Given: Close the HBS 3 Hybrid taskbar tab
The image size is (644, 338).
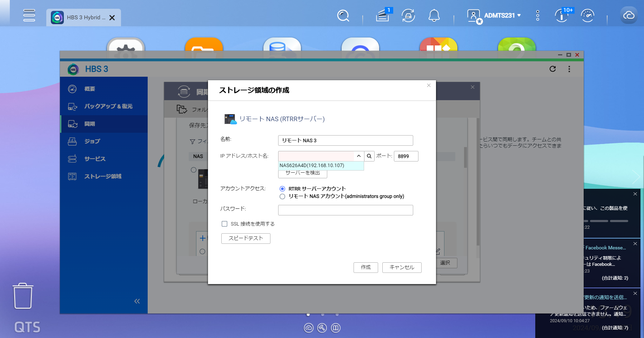Looking at the screenshot, I should [x=112, y=18].
